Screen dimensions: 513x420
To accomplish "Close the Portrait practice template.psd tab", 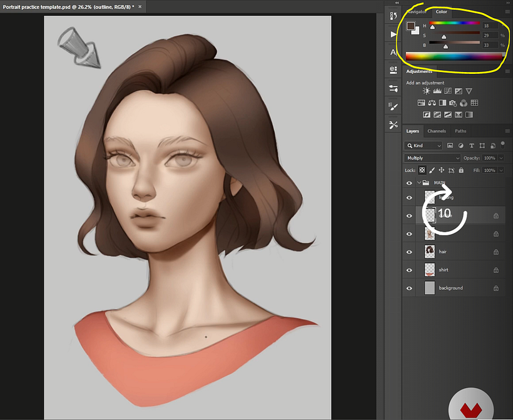I will 140,6.
